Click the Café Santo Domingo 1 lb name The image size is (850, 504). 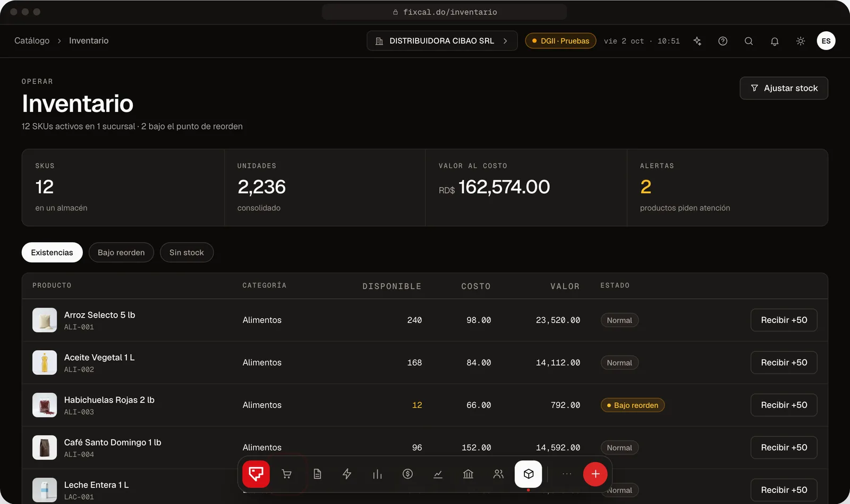click(113, 442)
